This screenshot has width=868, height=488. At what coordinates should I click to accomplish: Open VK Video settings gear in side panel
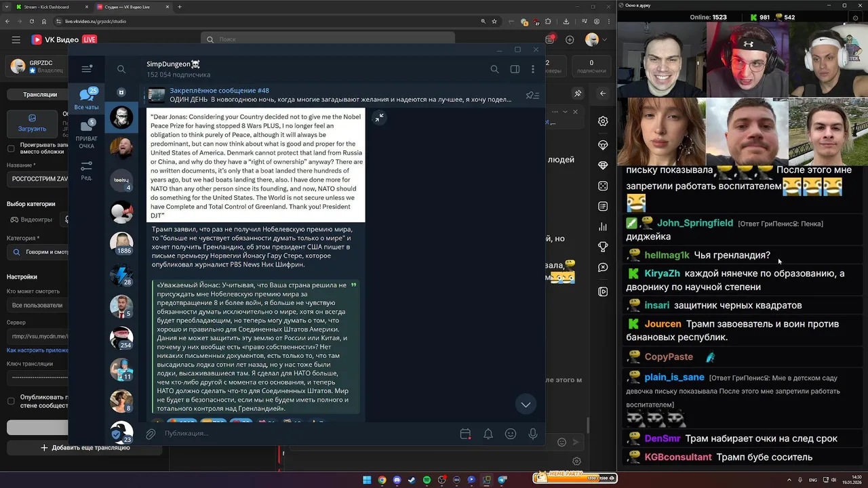(603, 121)
